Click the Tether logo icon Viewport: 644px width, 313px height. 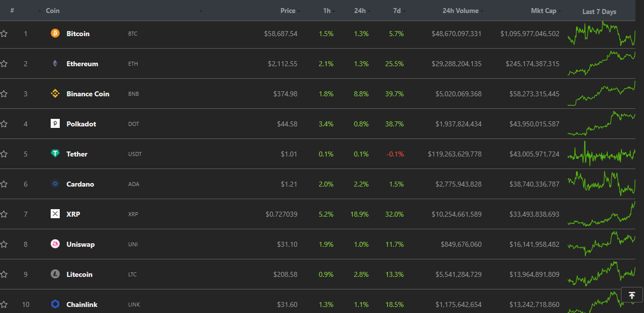(55, 154)
